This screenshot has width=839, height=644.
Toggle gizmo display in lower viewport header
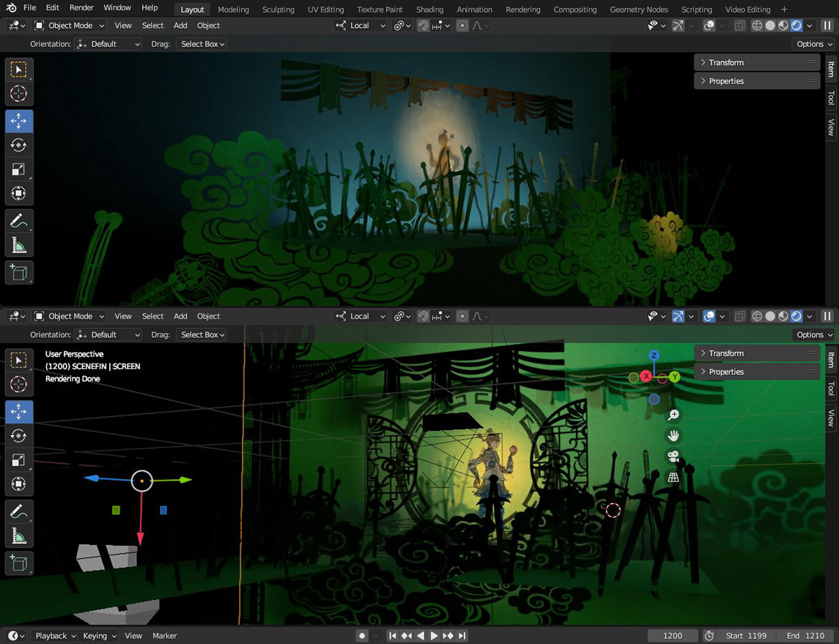point(677,316)
